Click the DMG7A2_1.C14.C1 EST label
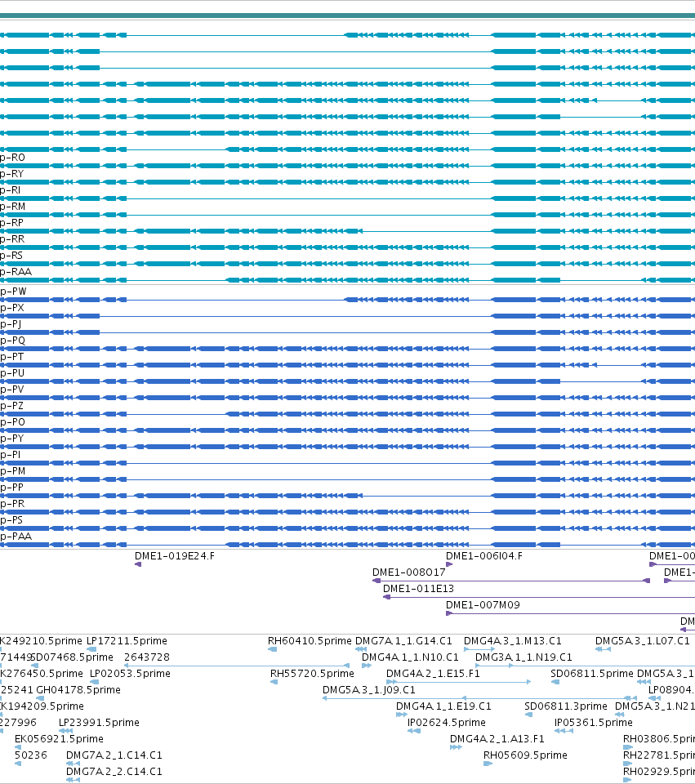695x784 pixels. pos(114,755)
